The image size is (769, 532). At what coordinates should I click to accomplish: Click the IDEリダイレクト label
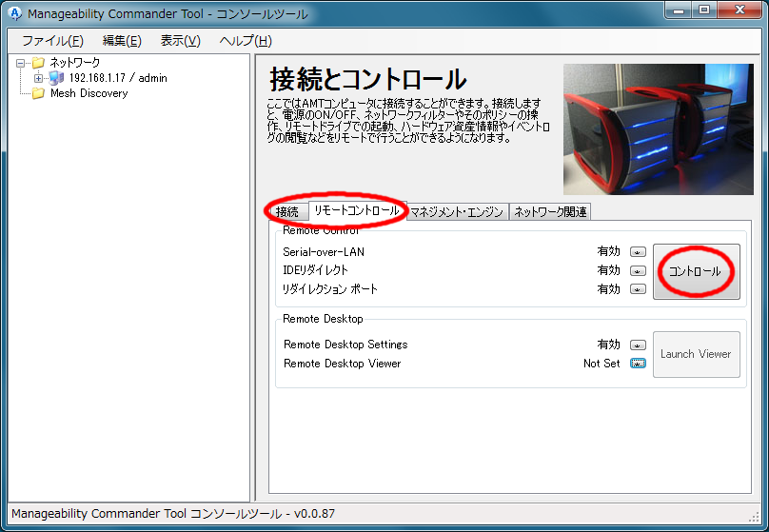point(315,270)
